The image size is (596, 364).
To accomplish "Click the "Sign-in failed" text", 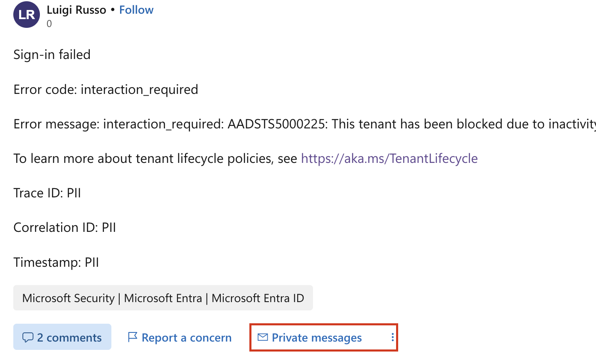I will (x=52, y=54).
